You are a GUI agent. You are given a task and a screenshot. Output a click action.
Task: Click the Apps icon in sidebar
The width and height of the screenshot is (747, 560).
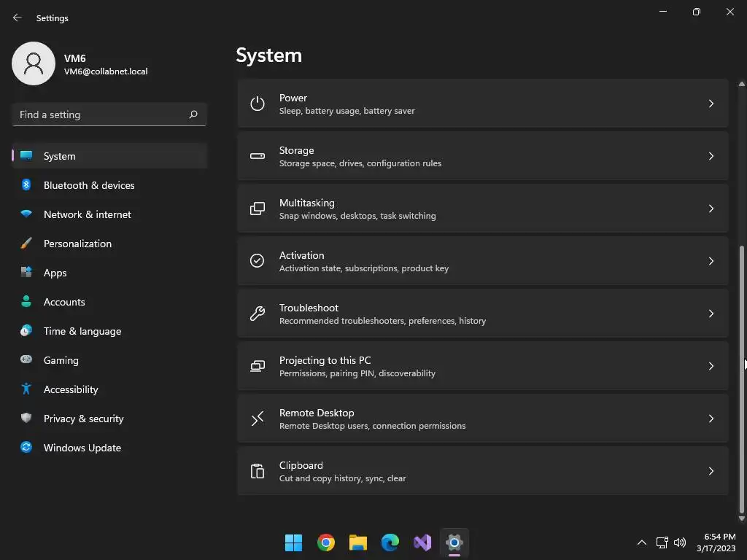pyautogui.click(x=26, y=272)
